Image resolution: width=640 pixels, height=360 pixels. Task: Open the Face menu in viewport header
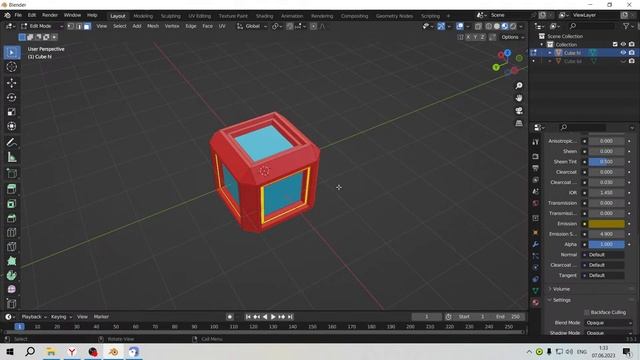tap(207, 26)
